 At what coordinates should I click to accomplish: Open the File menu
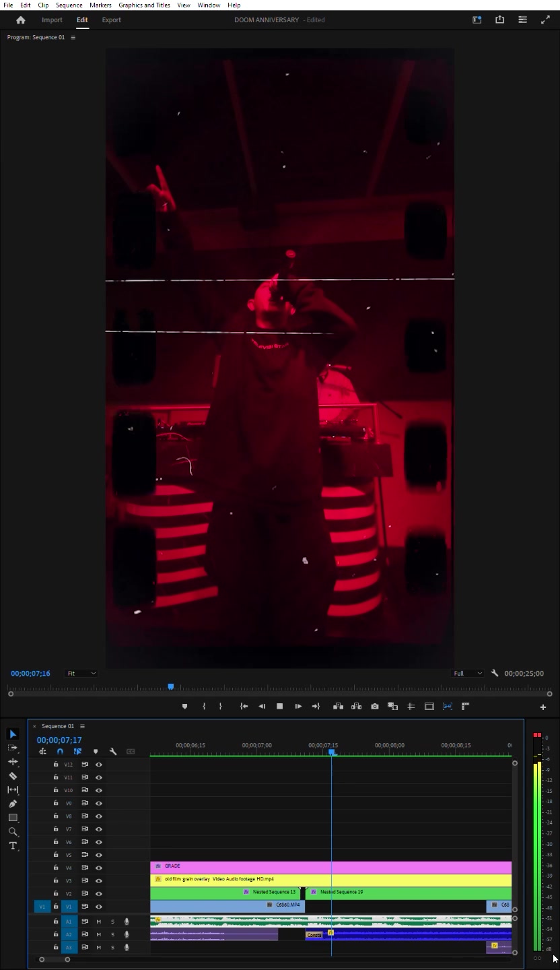coord(8,5)
